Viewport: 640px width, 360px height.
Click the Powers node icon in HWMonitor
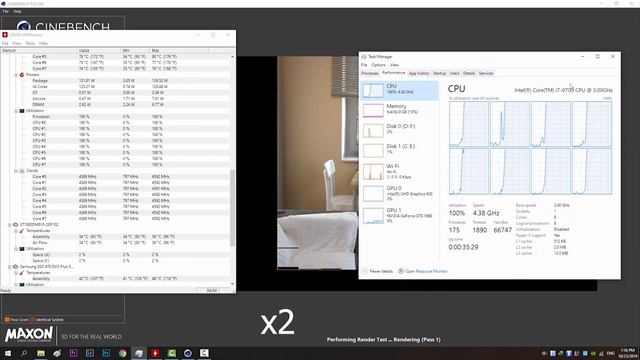(x=22, y=75)
